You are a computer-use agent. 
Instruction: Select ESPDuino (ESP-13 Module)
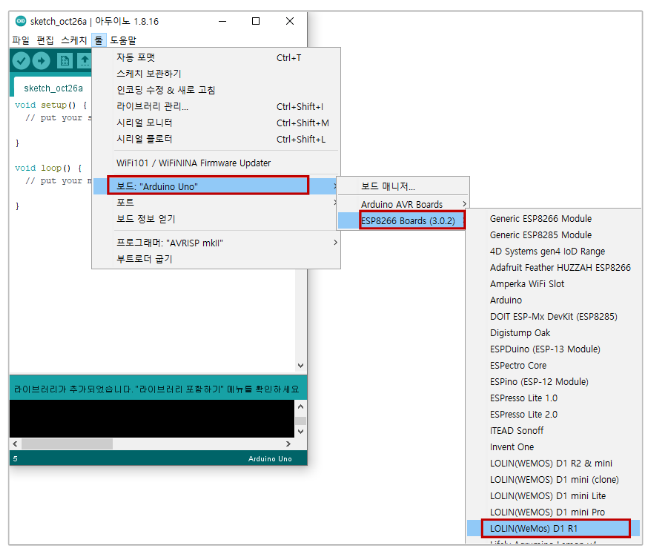pyautogui.click(x=554, y=349)
